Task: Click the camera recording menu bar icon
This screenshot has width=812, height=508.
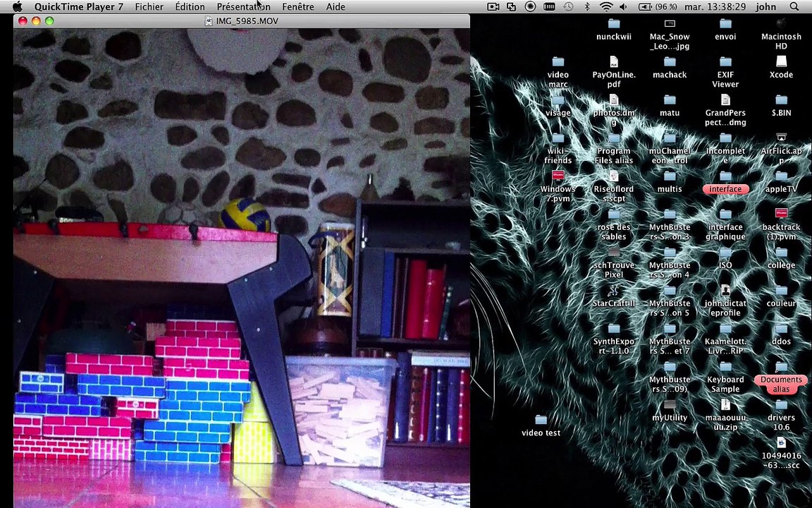Action: 493,7
